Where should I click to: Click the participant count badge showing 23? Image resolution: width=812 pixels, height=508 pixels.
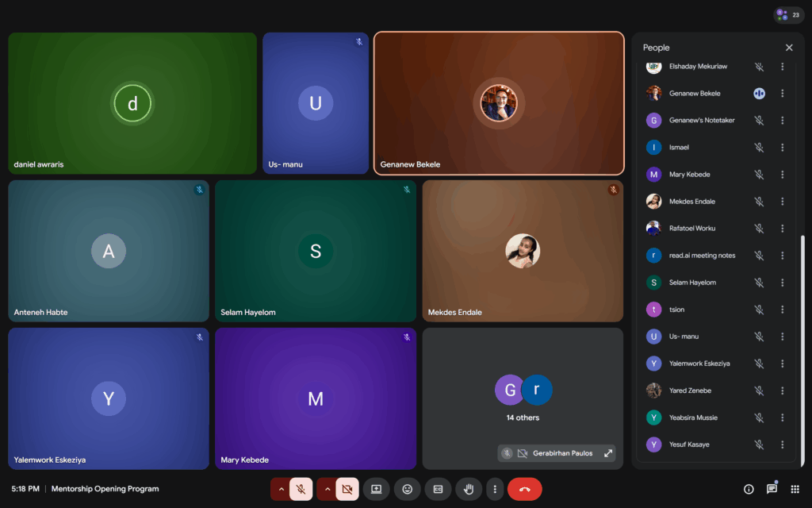pos(788,15)
